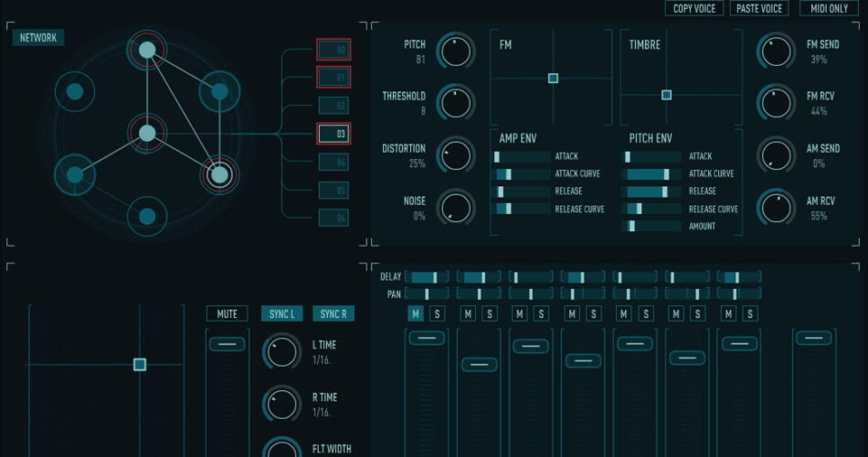Solo the first mixer channel
The width and height of the screenshot is (868, 457).
(x=437, y=314)
